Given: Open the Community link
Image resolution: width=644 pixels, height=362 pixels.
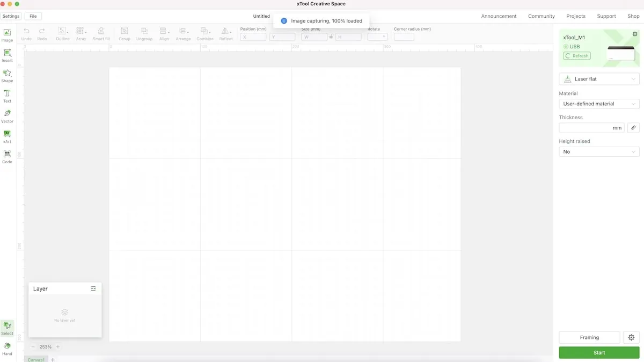Looking at the screenshot, I should (x=541, y=16).
